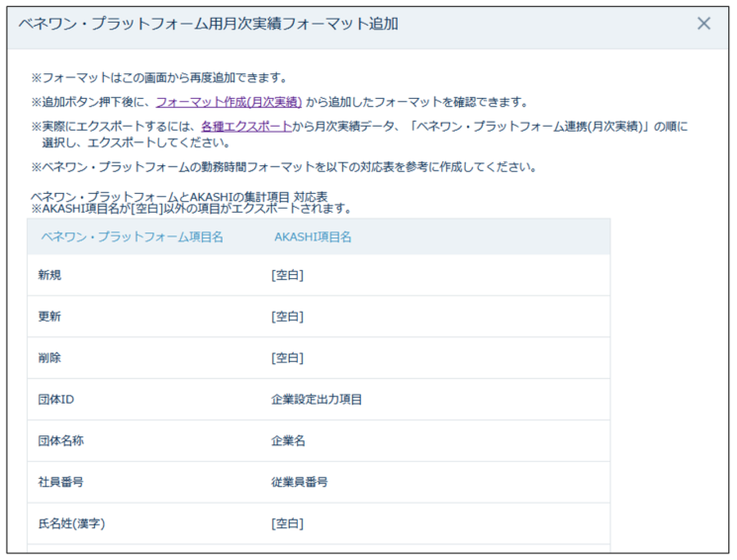Select the note about ベネワン・プラットフォームの勤務時間フォーマット
The width and height of the screenshot is (737, 560).
[284, 167]
